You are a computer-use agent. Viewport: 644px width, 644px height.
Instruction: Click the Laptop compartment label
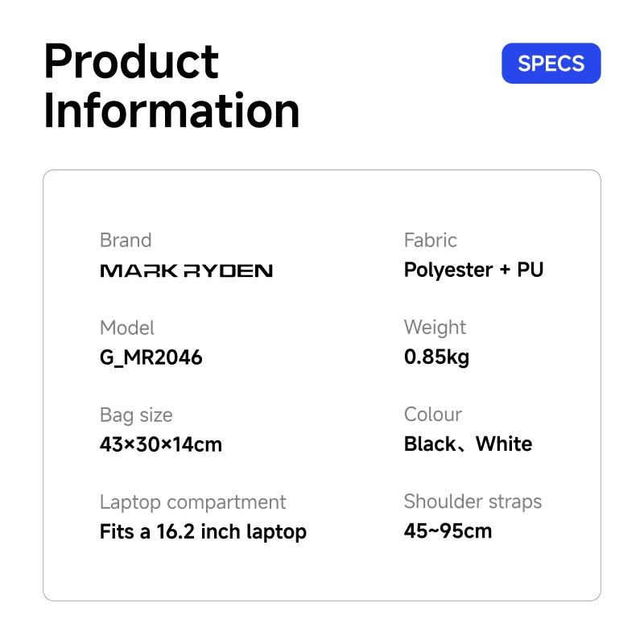point(193,502)
